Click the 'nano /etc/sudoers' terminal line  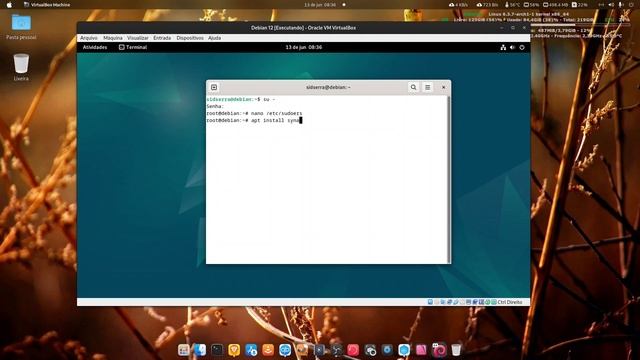point(254,113)
